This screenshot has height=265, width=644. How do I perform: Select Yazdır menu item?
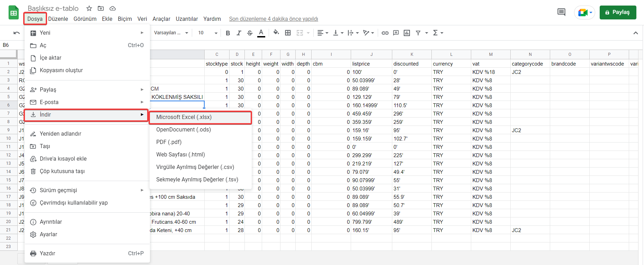point(87,253)
